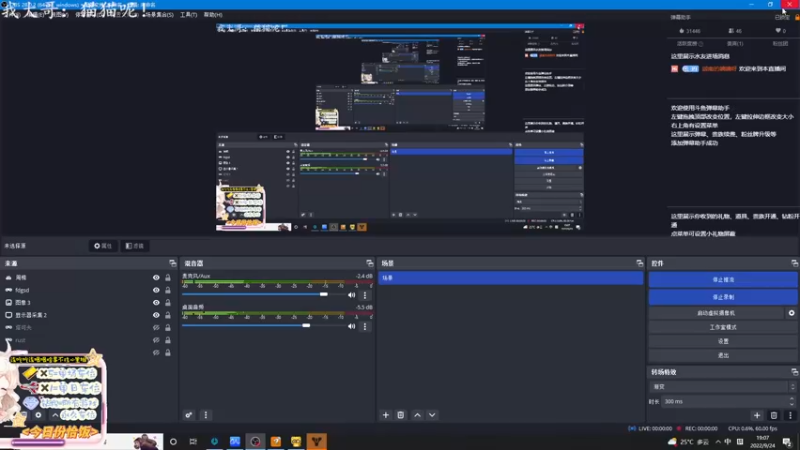This screenshot has width=800, height=450.
Task: Mute the desktop audio channel
Action: coord(352,326)
